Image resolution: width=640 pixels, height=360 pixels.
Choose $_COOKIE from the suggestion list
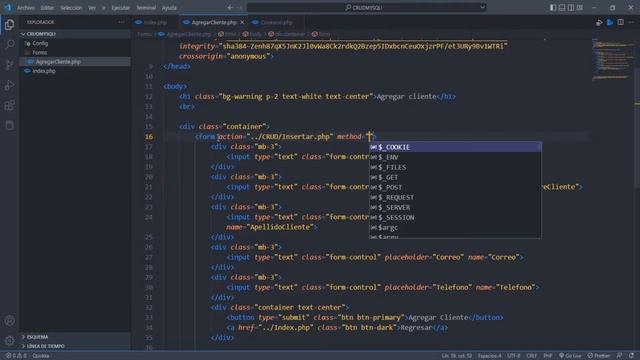(x=456, y=147)
